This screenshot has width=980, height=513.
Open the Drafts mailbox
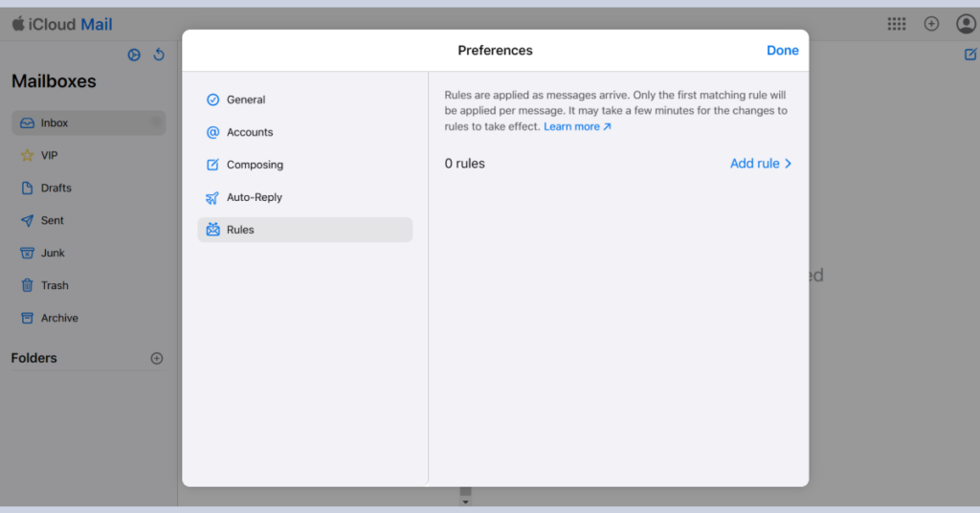click(56, 188)
